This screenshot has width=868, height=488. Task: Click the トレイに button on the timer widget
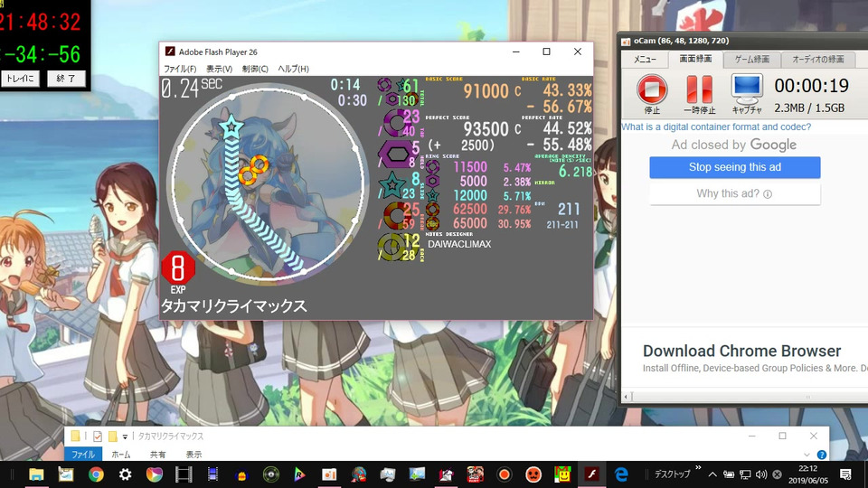20,79
